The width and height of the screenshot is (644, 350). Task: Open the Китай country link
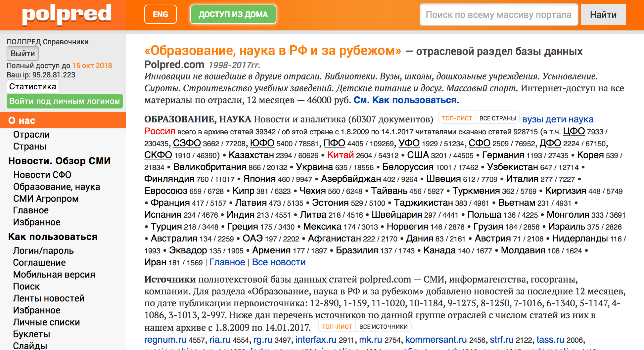pos(340,155)
